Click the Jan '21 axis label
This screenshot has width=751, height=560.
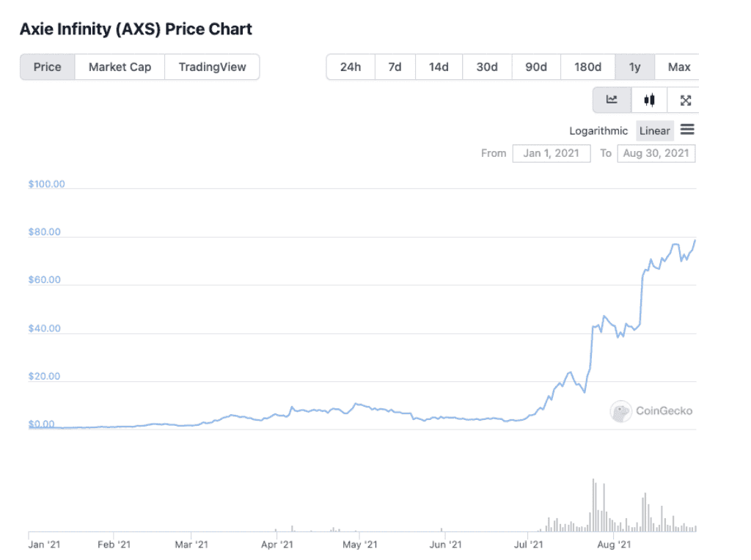[44, 544]
